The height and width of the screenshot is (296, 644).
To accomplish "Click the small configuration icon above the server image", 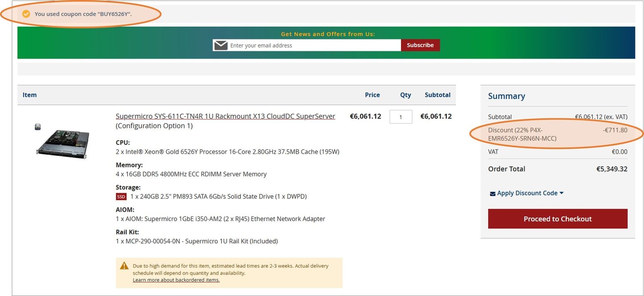I will (x=38, y=126).
